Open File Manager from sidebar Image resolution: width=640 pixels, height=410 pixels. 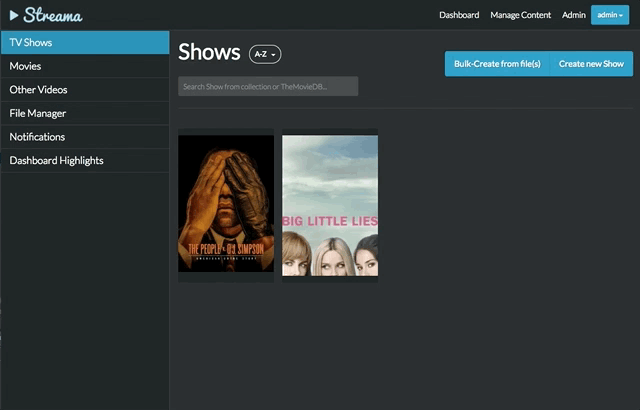tap(85, 113)
